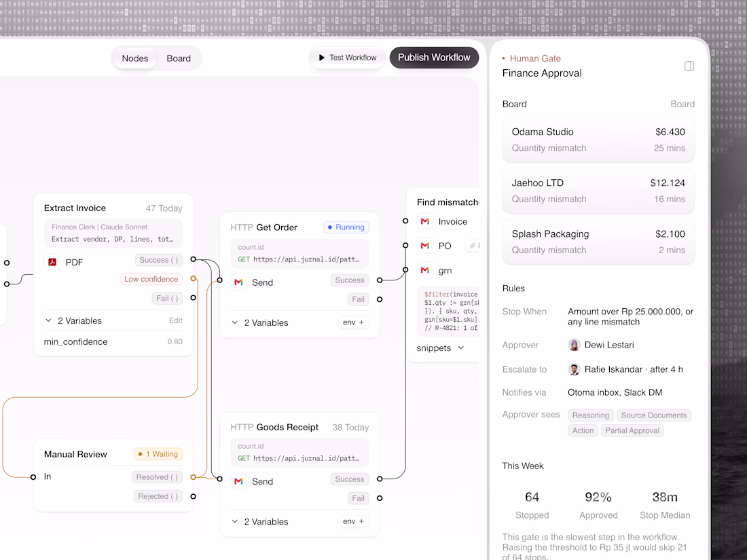Open the Odama Studio approval card
Screen dimensions: 747x560
point(598,140)
